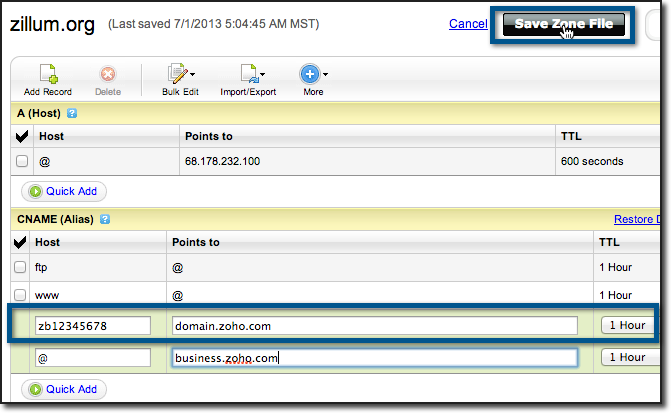This screenshot has height=414, width=672.
Task: Click the Points to header in A section
Action: coord(209,136)
